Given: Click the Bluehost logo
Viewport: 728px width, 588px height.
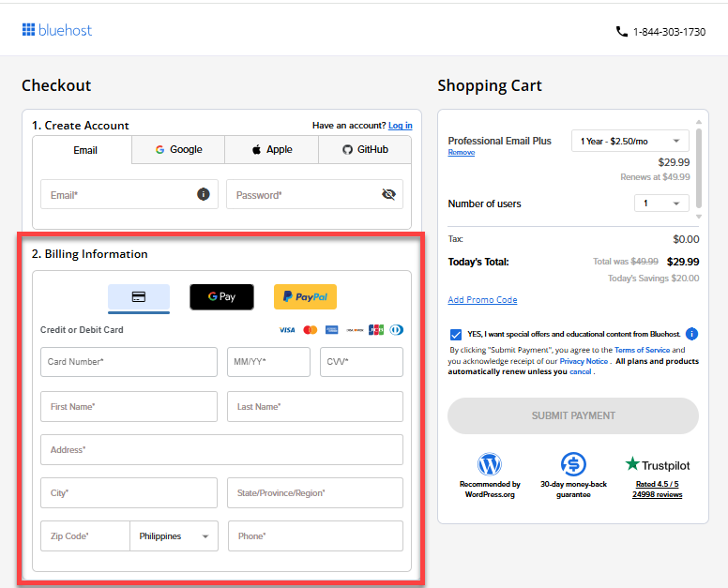Looking at the screenshot, I should click(x=57, y=30).
